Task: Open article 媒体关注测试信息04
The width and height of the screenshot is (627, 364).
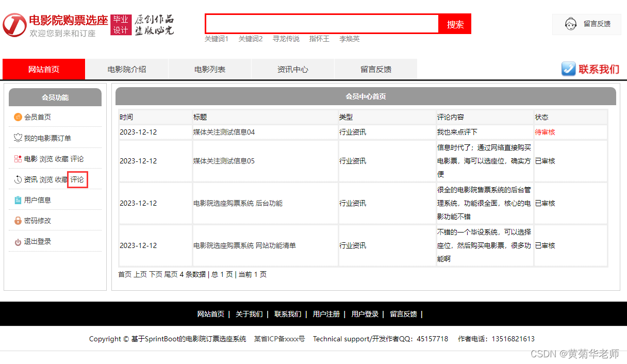Action: (224, 132)
